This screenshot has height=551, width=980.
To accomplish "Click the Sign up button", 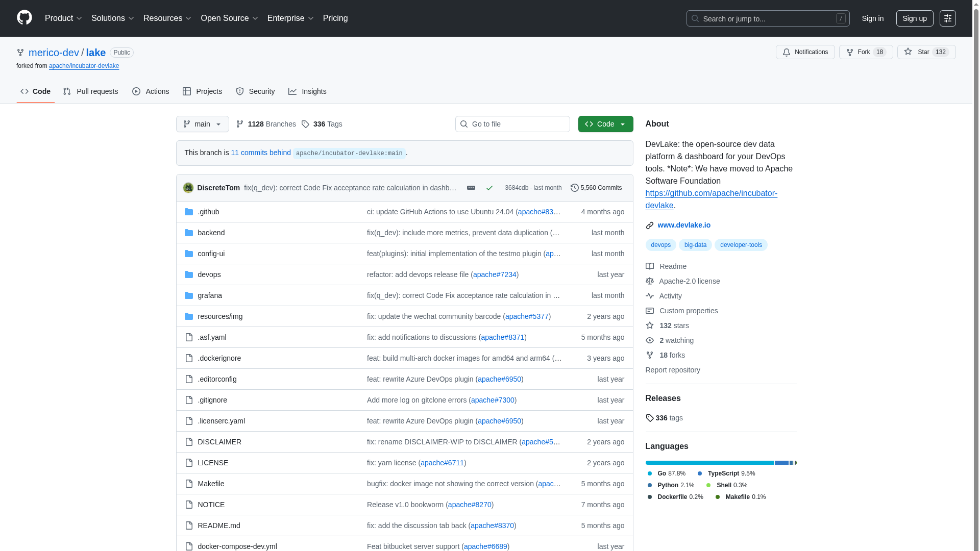I will (915, 18).
